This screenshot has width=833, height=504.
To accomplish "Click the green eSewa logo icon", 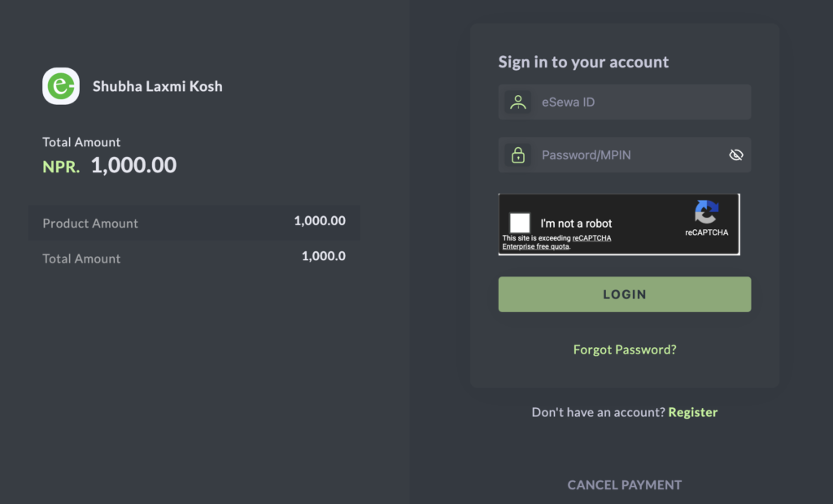I will tap(61, 86).
